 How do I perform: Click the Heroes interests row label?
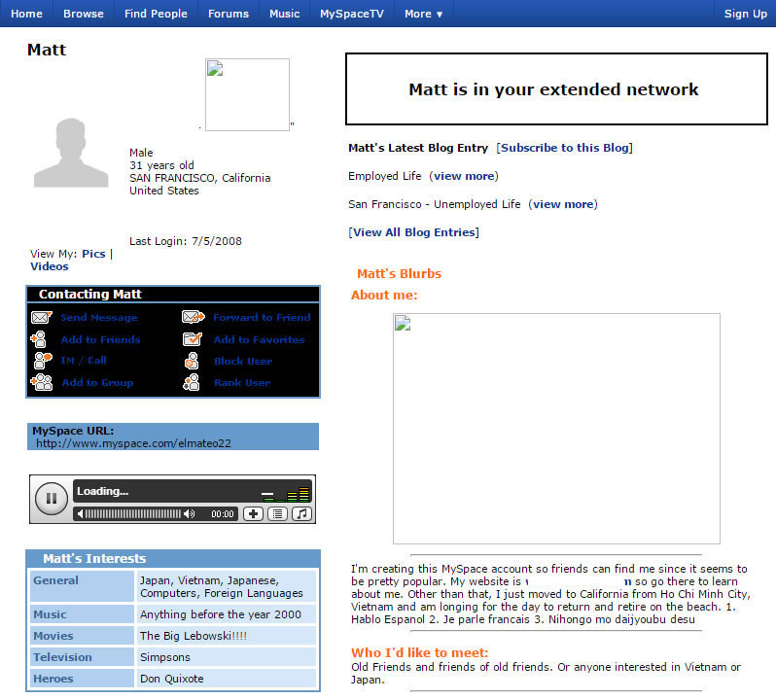click(x=53, y=679)
